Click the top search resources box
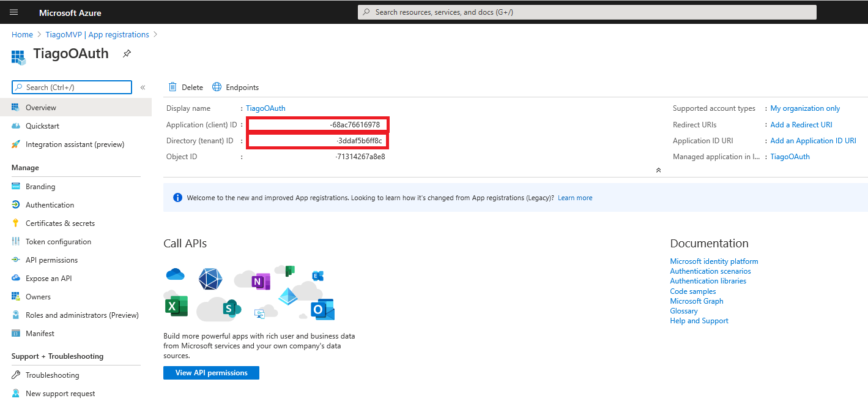 coord(587,12)
